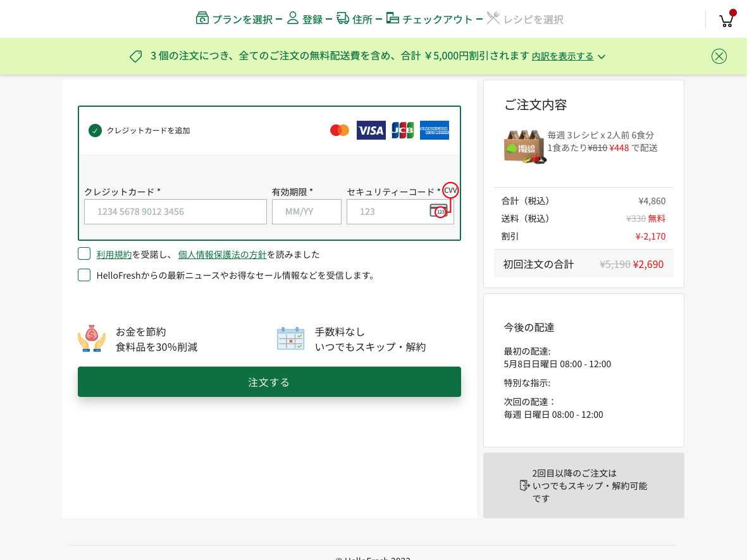
Task: Click the CVV help badge
Action: pyautogui.click(x=450, y=190)
